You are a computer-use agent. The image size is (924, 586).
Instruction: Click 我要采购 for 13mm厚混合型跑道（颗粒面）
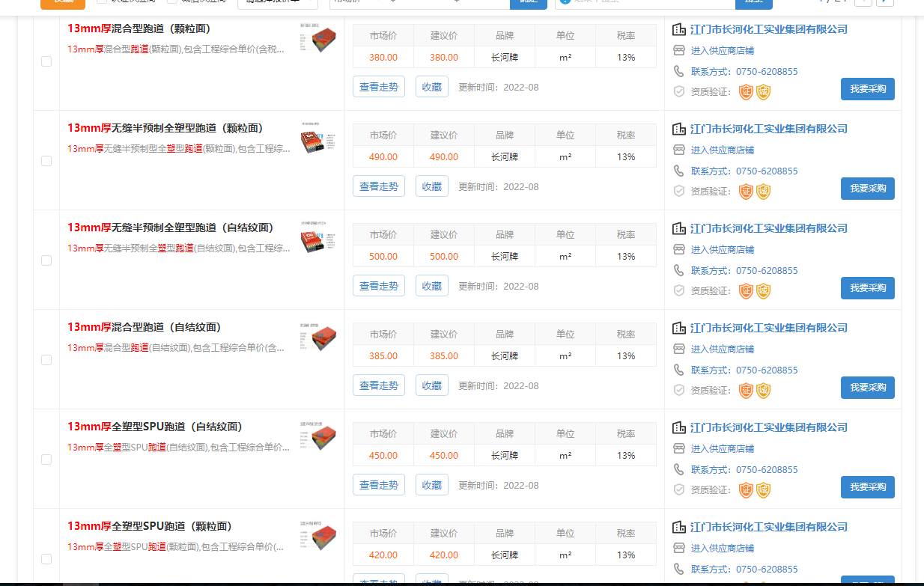pos(868,89)
